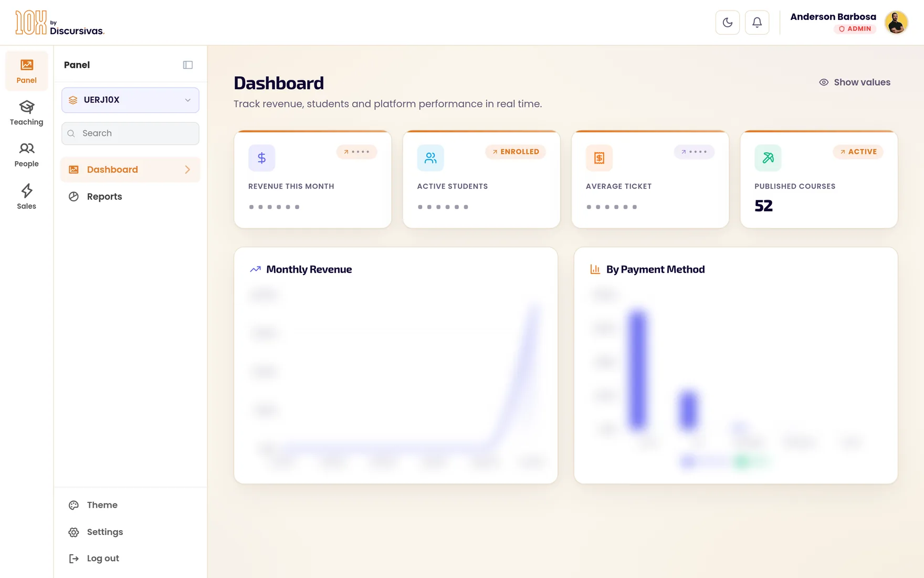Click the notifications bell icon
This screenshot has height=578, width=924.
pos(757,23)
